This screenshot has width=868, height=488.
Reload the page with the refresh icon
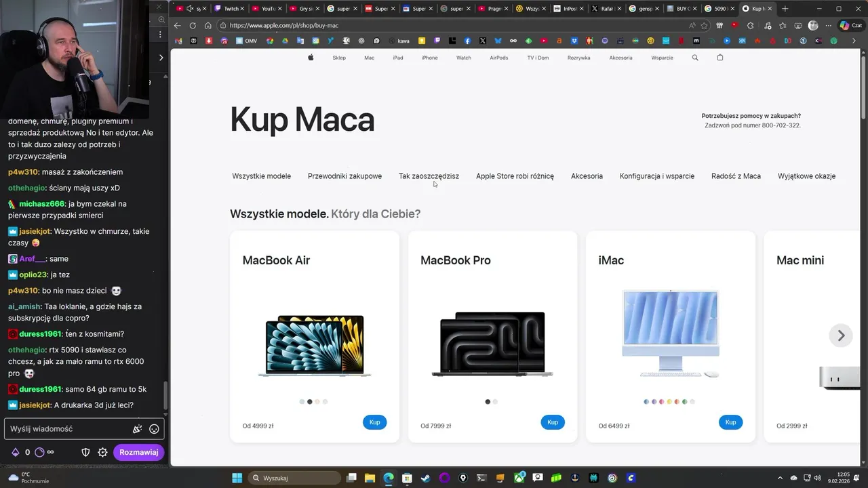tap(193, 26)
